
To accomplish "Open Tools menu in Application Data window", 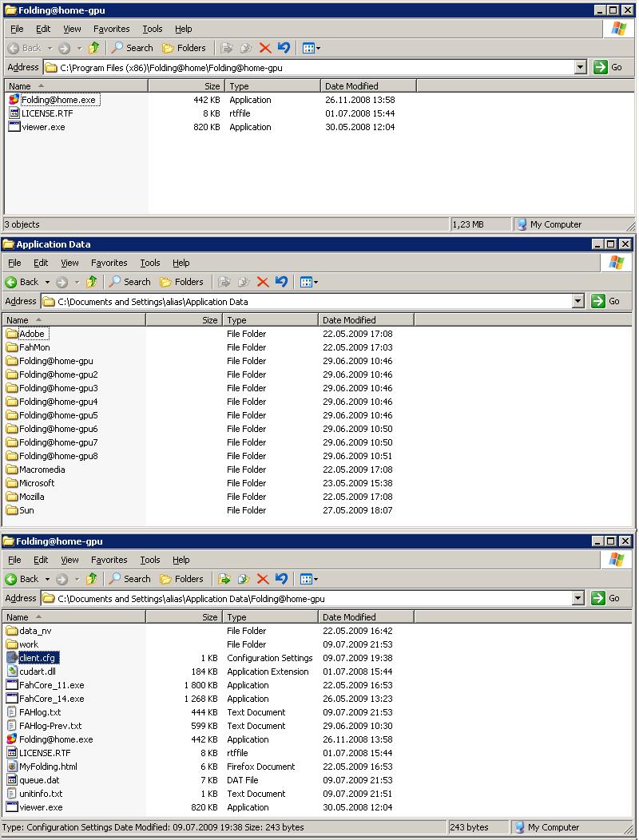I will tap(150, 263).
